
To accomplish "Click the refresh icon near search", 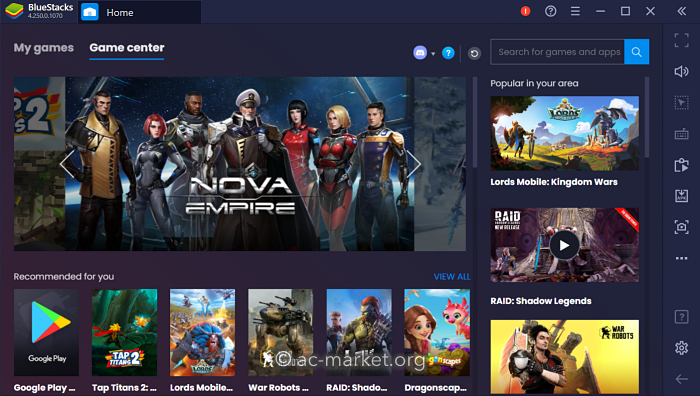I will coord(474,54).
